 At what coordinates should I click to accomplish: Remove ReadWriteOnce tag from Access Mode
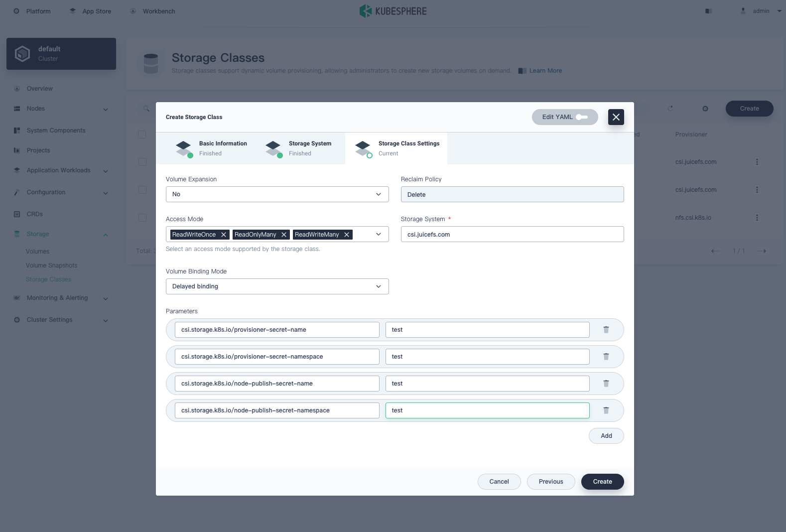pyautogui.click(x=224, y=235)
